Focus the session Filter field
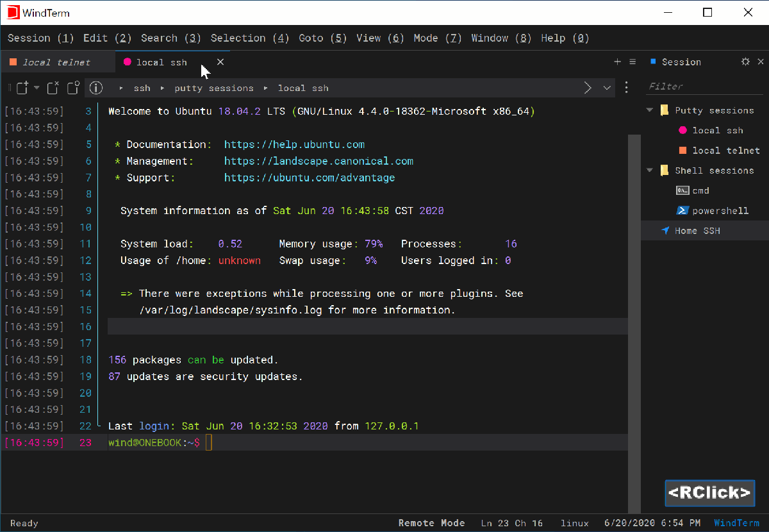This screenshot has width=769, height=532. click(x=705, y=86)
